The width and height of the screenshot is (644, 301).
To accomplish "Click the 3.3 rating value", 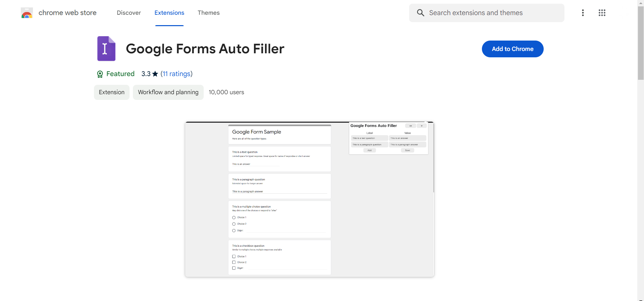I will pyautogui.click(x=146, y=74).
